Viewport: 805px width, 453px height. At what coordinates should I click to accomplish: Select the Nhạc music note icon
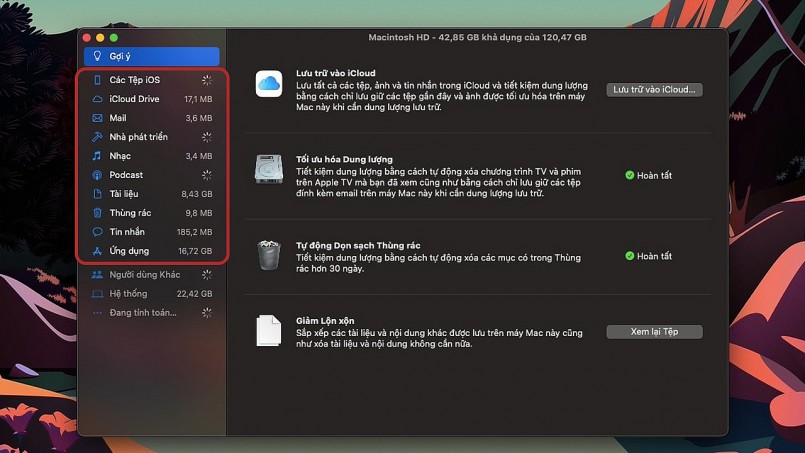pos(97,156)
